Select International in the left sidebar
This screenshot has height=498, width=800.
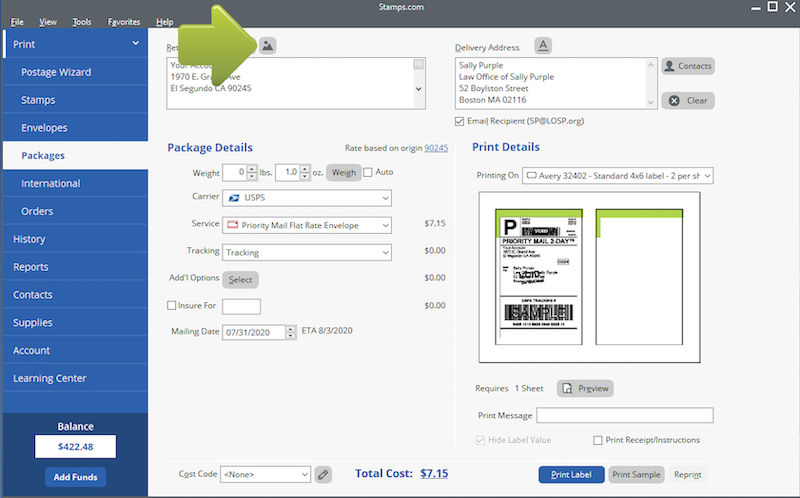51,184
